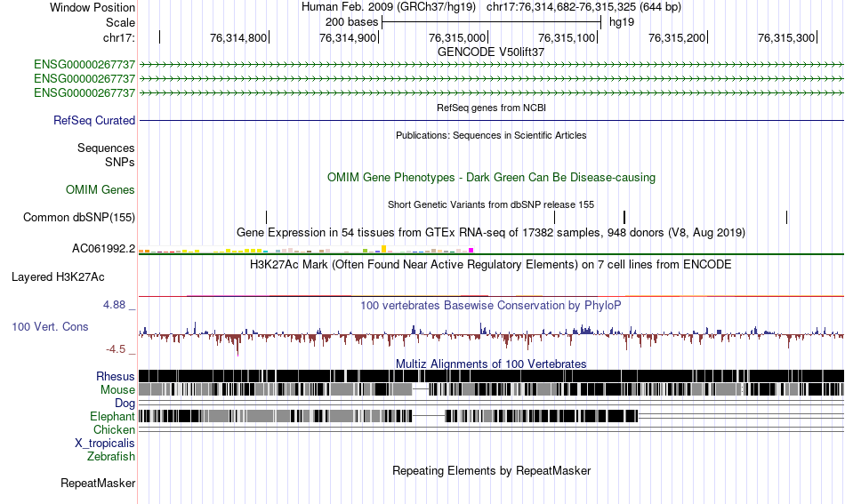Image resolution: width=845 pixels, height=504 pixels.
Task: Click the 4.88 PhyloP upper scale value
Action: pos(114,305)
